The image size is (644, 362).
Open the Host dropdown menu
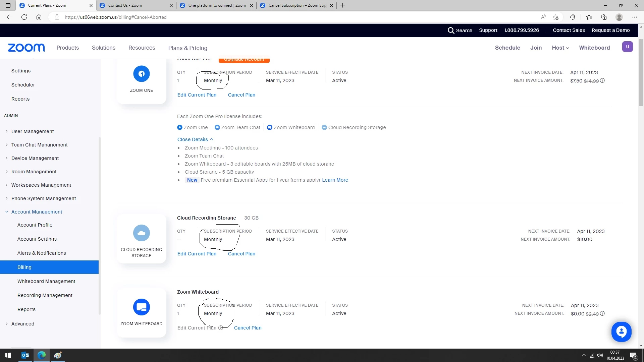tap(560, 48)
